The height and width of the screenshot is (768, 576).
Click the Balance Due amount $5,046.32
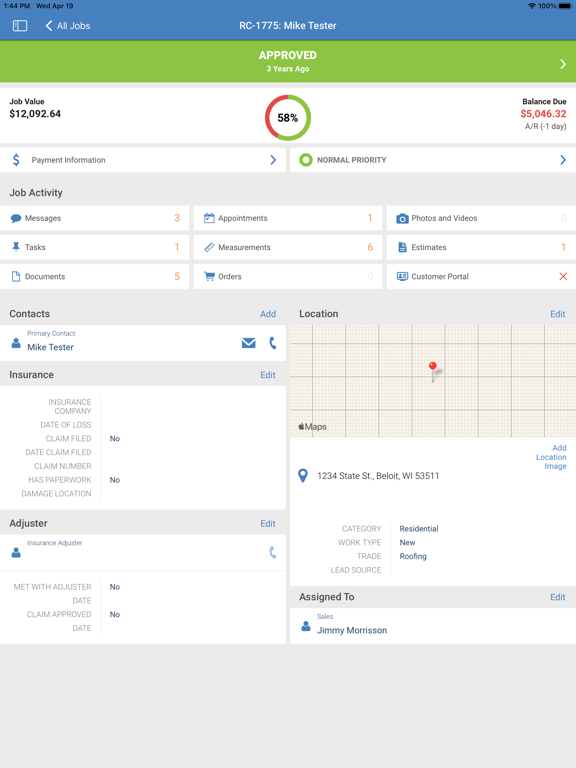[543, 114]
